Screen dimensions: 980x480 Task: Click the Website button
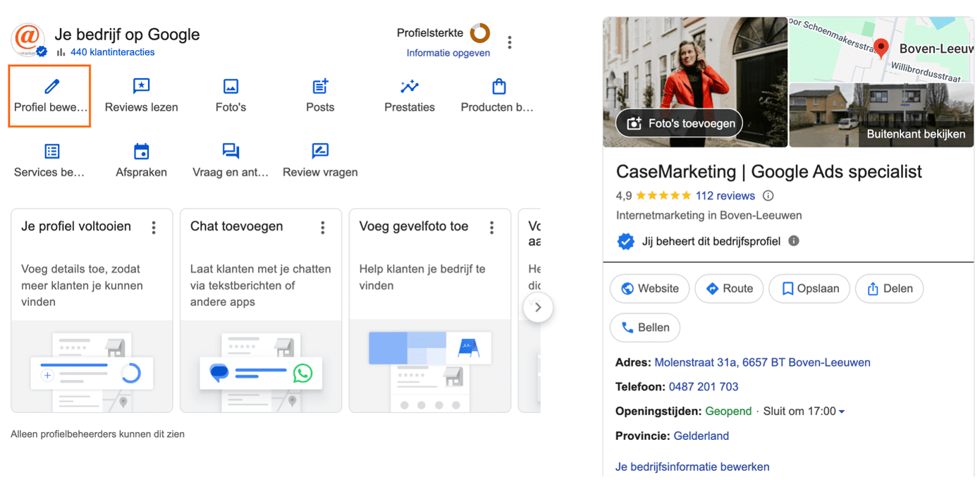click(x=649, y=288)
